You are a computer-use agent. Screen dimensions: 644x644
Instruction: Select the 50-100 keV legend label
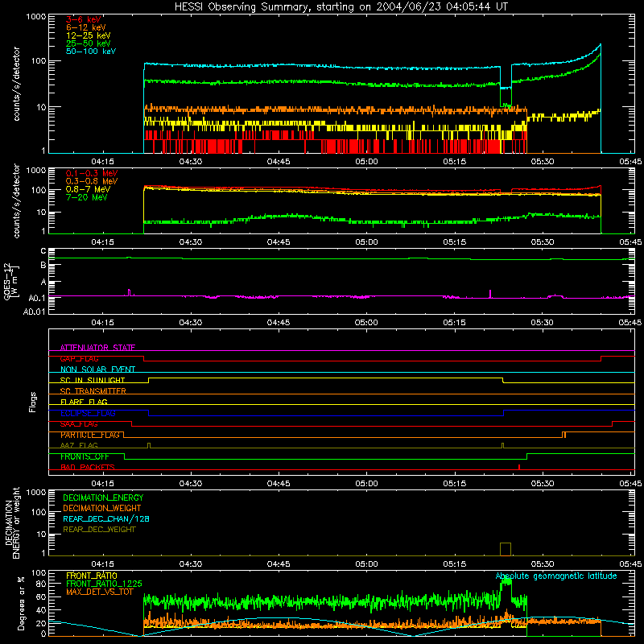pyautogui.click(x=90, y=51)
